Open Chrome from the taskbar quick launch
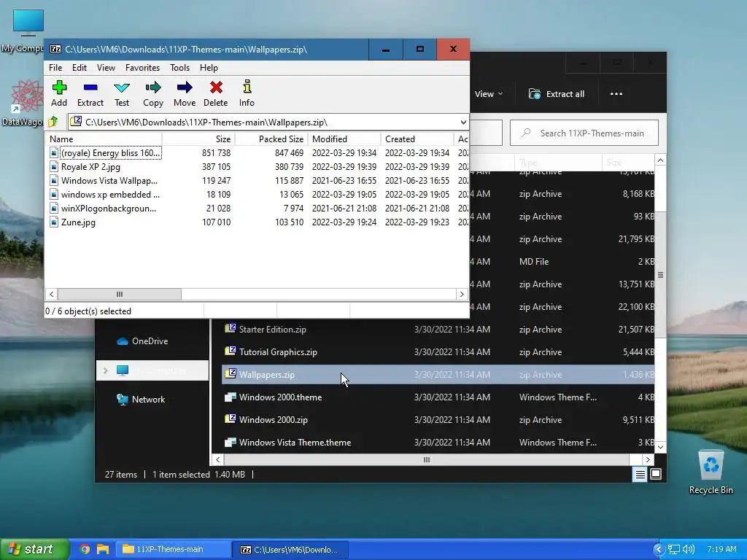747x560 pixels. pyautogui.click(x=85, y=549)
